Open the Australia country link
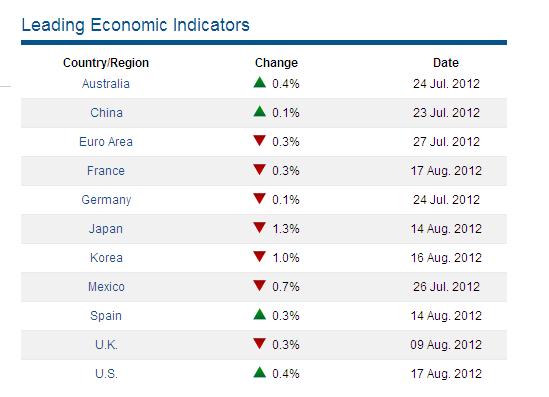The width and height of the screenshot is (549, 397). tap(106, 84)
